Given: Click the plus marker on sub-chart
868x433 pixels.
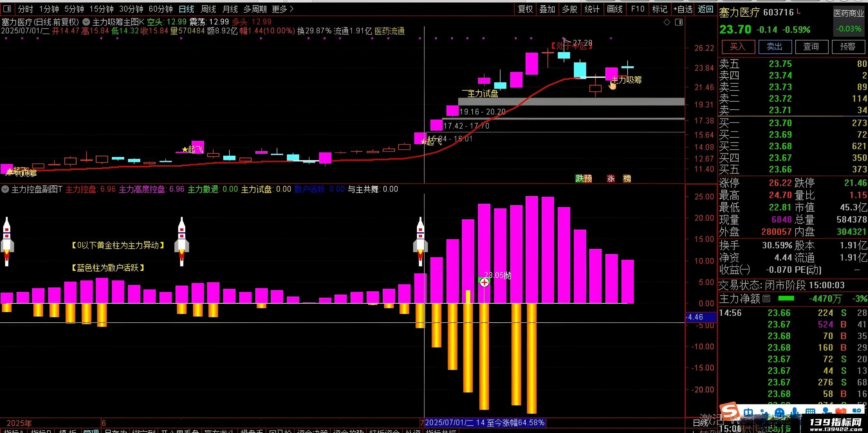Looking at the screenshot, I should click(484, 282).
